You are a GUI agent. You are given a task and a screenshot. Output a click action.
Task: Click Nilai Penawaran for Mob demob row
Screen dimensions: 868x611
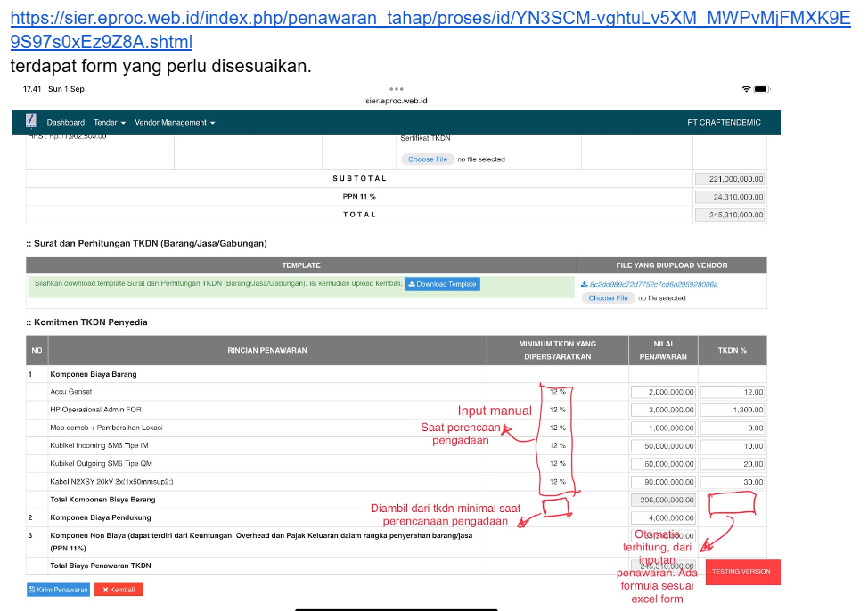663,428
